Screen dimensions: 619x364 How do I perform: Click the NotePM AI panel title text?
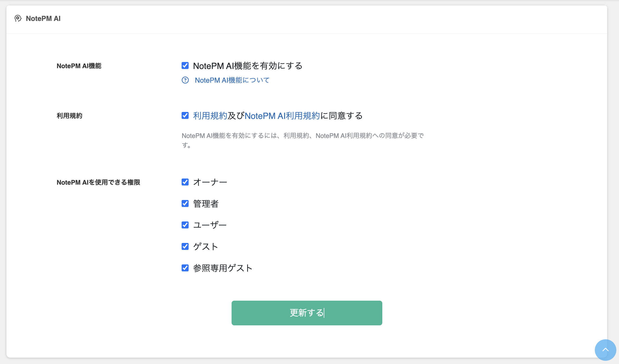click(x=43, y=19)
